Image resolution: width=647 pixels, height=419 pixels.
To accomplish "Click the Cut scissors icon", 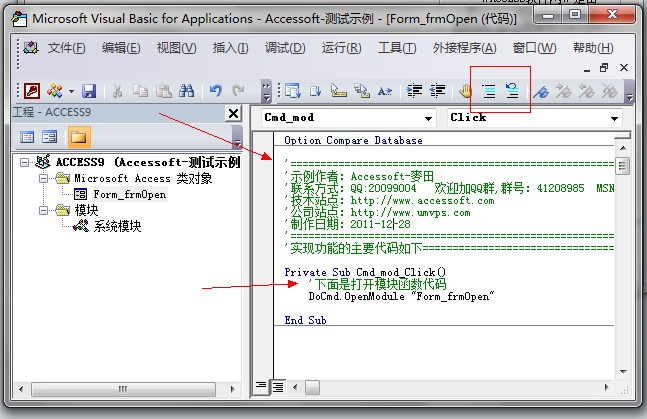I will tap(118, 91).
